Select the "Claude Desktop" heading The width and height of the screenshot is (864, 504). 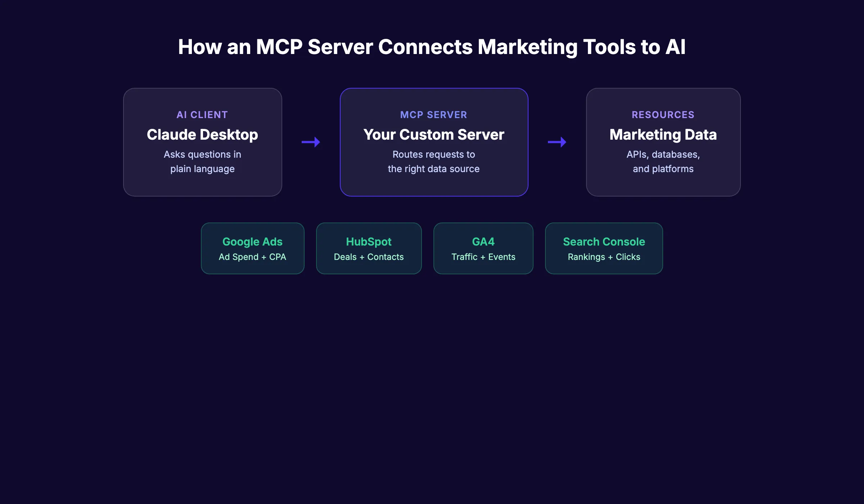pos(202,135)
